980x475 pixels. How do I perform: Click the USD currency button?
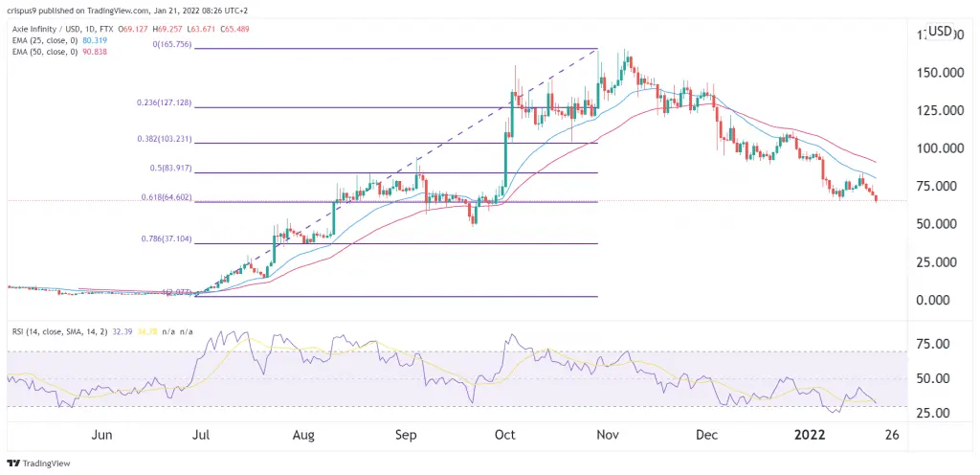[x=940, y=32]
